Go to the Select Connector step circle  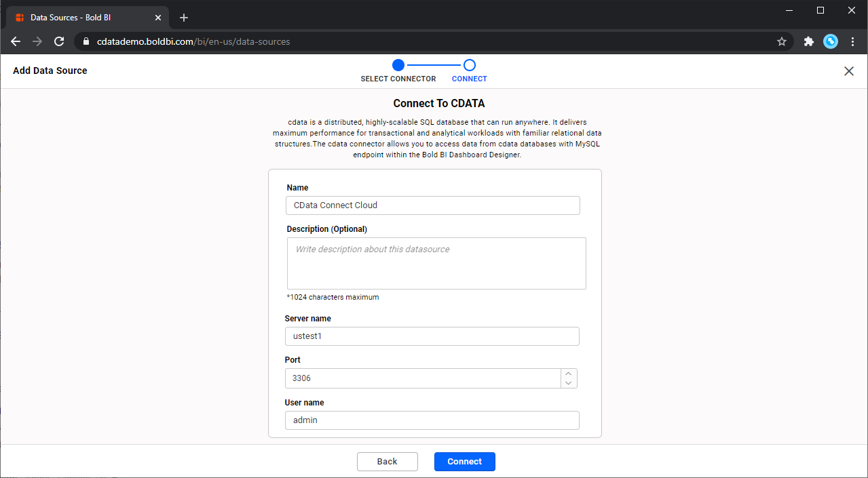pyautogui.click(x=398, y=65)
